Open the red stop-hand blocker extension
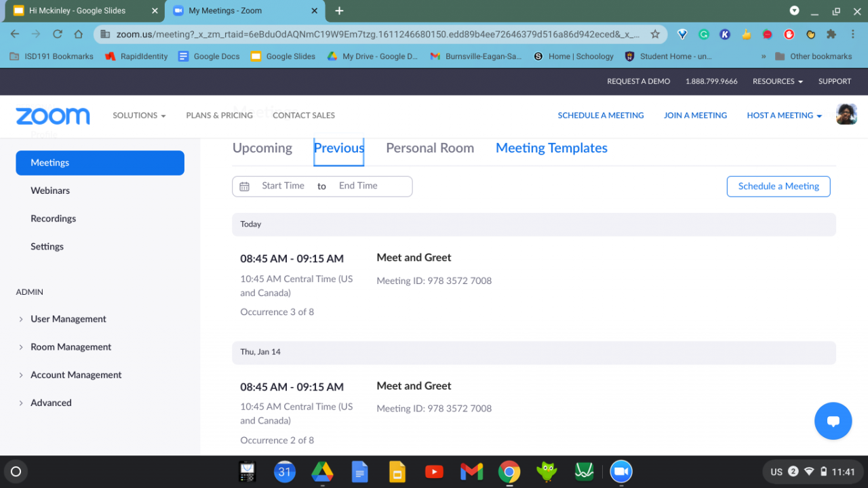This screenshot has height=488, width=868. point(789,34)
